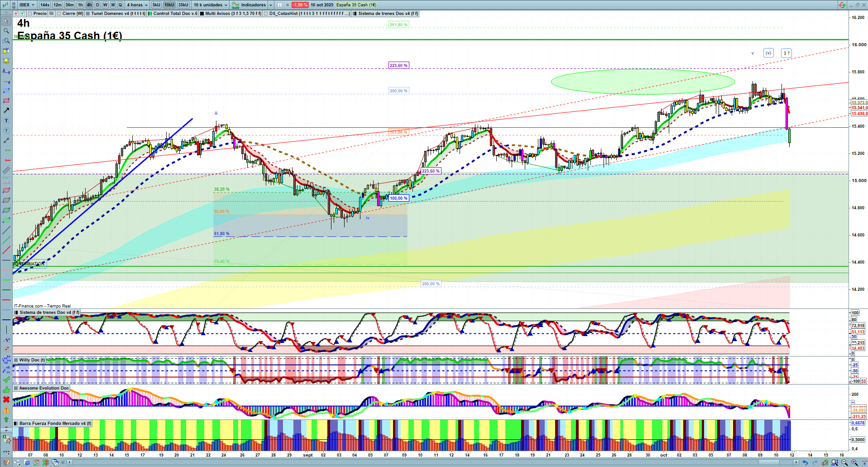Open the 10 k unidades dropdown
868x467 pixels.
[211, 5]
